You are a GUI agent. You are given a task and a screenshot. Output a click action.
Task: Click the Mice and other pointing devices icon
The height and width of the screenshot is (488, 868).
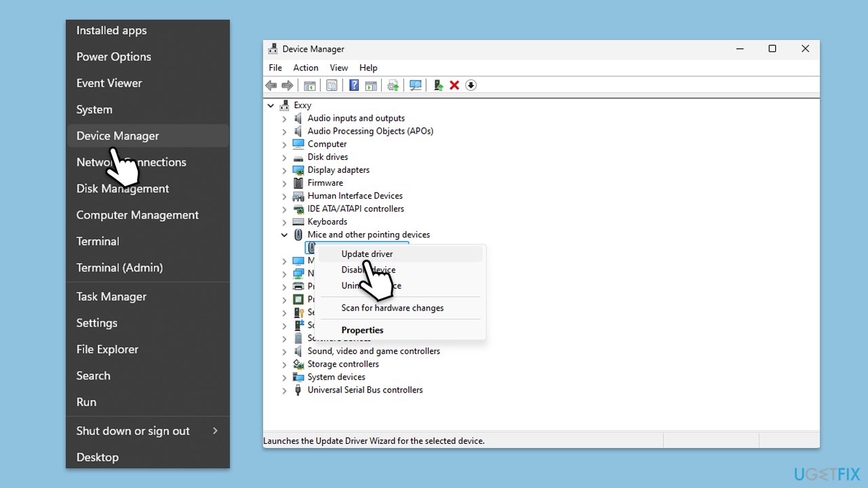298,235
